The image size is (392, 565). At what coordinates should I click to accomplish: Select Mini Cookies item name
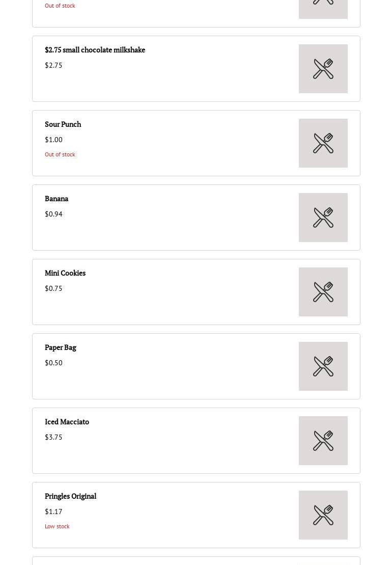point(65,273)
